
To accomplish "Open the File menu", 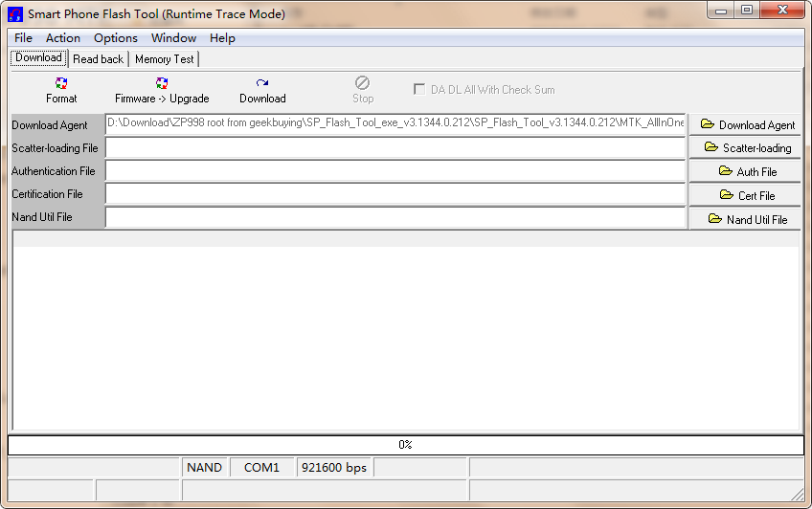I will point(23,37).
